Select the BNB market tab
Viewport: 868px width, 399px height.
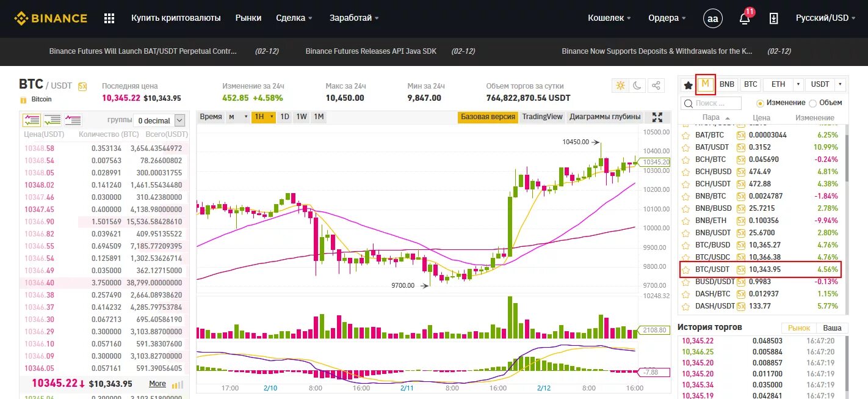click(x=727, y=84)
